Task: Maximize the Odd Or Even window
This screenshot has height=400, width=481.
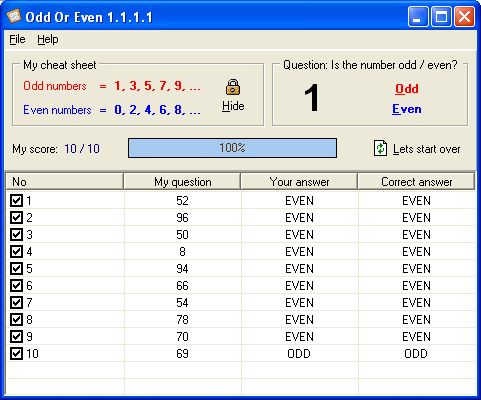Action: coord(441,16)
